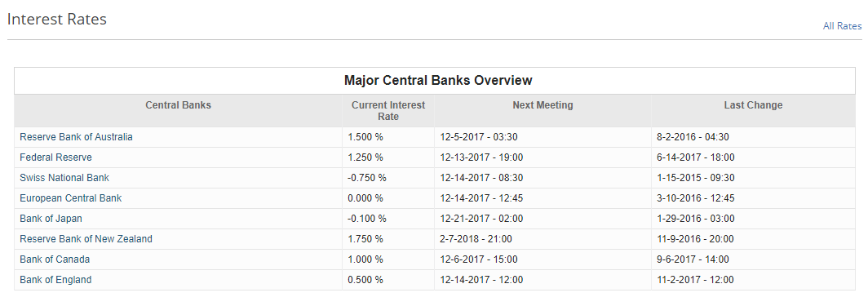868x306 pixels.
Task: Select the Bank of England link
Action: [x=55, y=279]
